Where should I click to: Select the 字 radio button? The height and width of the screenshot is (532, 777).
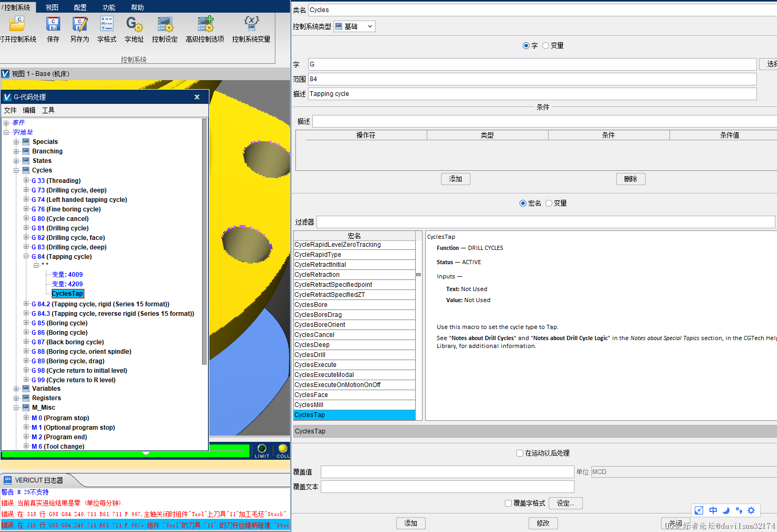point(526,46)
